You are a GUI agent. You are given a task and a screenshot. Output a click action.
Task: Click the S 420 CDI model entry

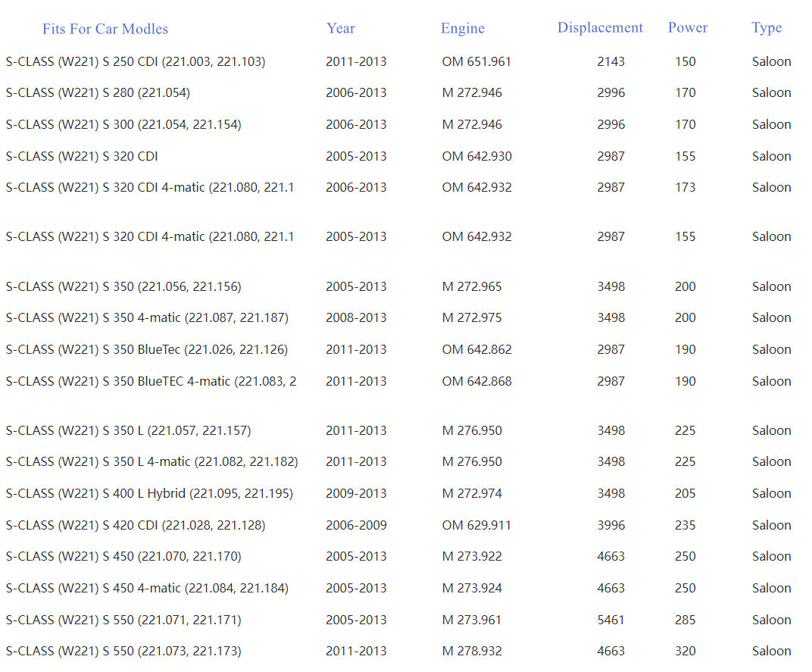point(136,525)
